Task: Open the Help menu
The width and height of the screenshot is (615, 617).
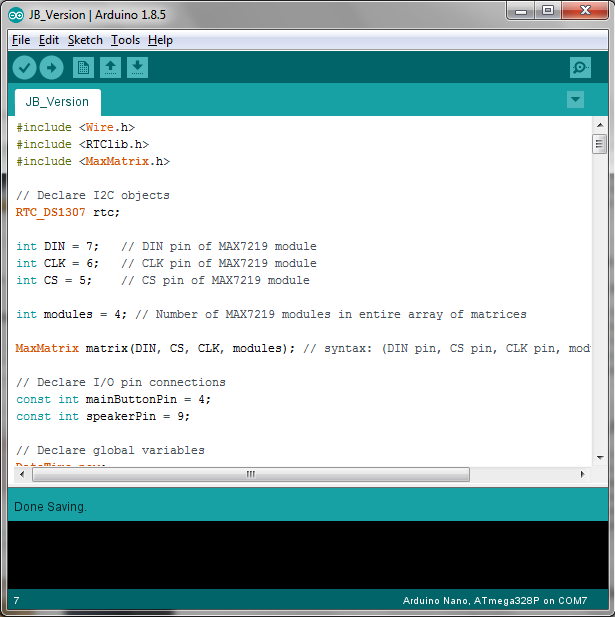Action: [160, 40]
